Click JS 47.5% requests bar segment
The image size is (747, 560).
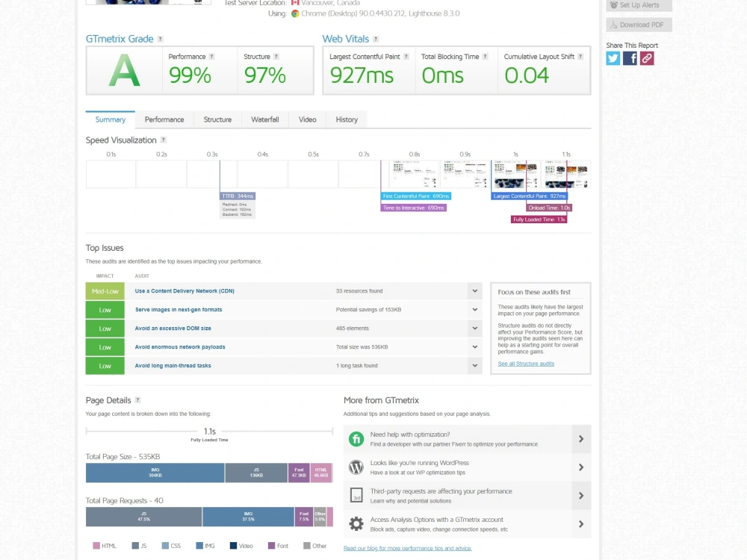[144, 517]
